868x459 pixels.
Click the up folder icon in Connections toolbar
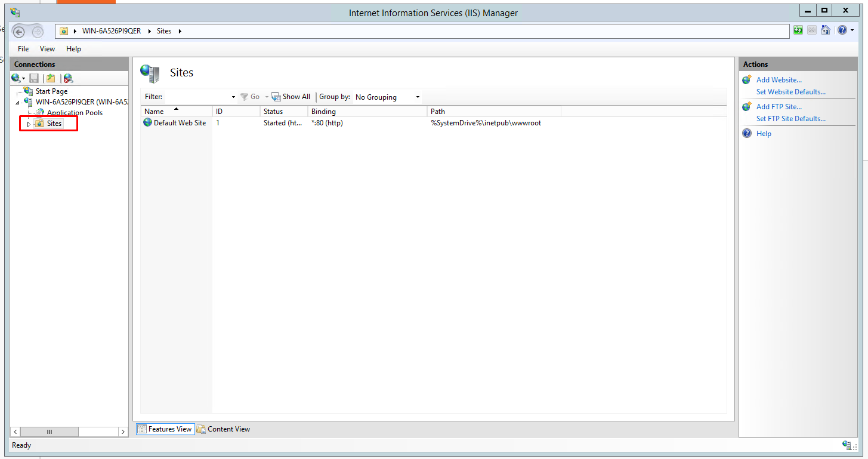[51, 78]
